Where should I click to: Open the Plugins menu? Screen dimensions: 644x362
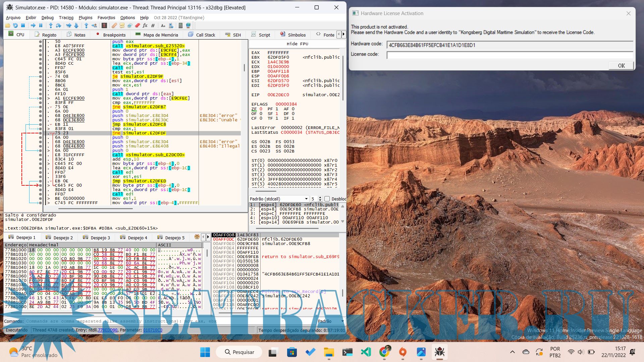[x=86, y=17]
